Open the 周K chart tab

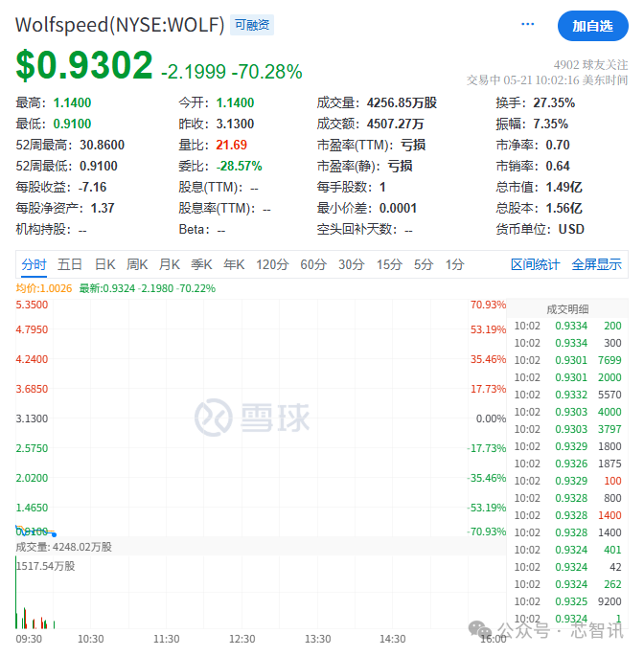click(x=137, y=264)
